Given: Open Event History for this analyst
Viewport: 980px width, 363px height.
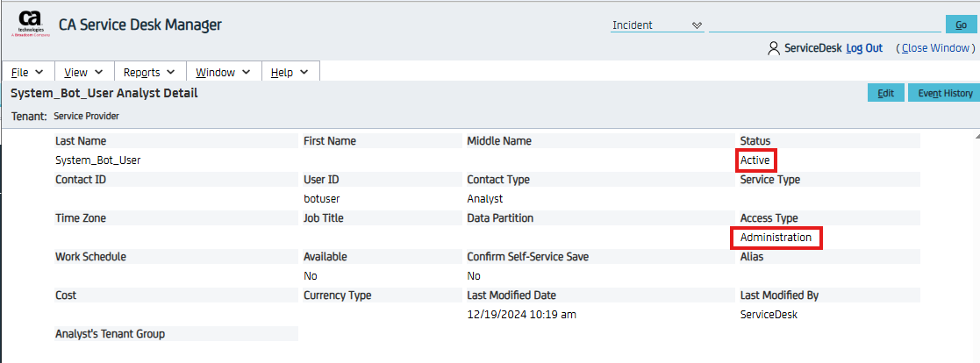Looking at the screenshot, I should point(944,93).
